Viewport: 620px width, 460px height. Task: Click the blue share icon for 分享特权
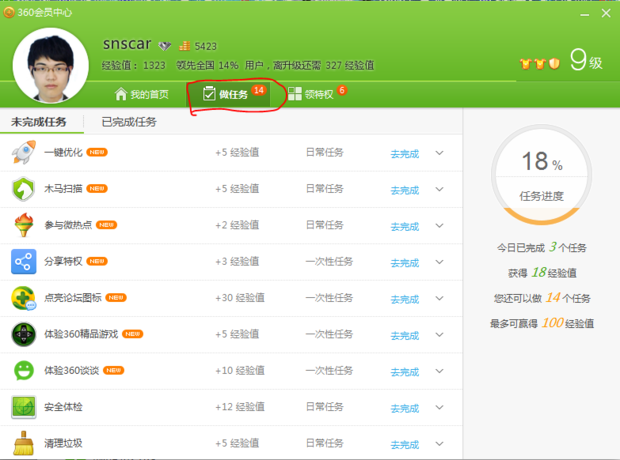(24, 262)
